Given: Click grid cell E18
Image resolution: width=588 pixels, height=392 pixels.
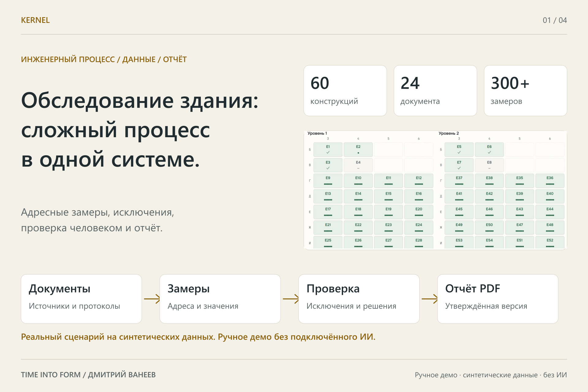Looking at the screenshot, I should 358,212.
